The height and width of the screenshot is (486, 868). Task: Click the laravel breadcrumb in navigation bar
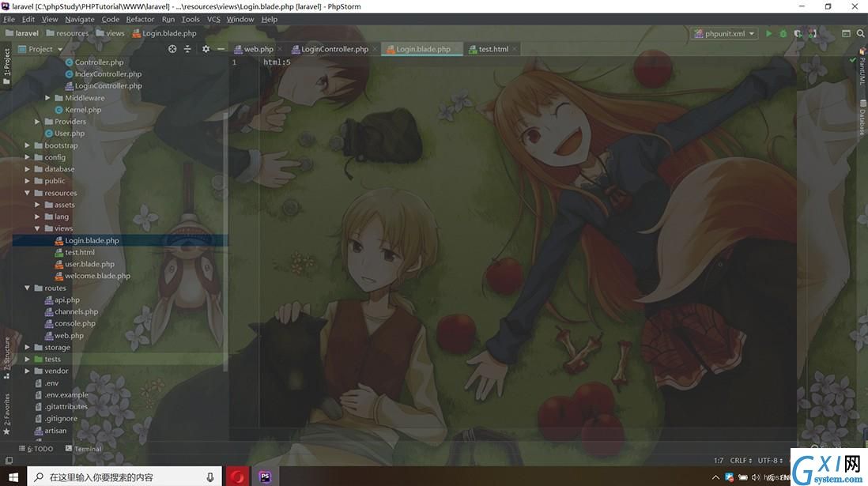point(22,34)
